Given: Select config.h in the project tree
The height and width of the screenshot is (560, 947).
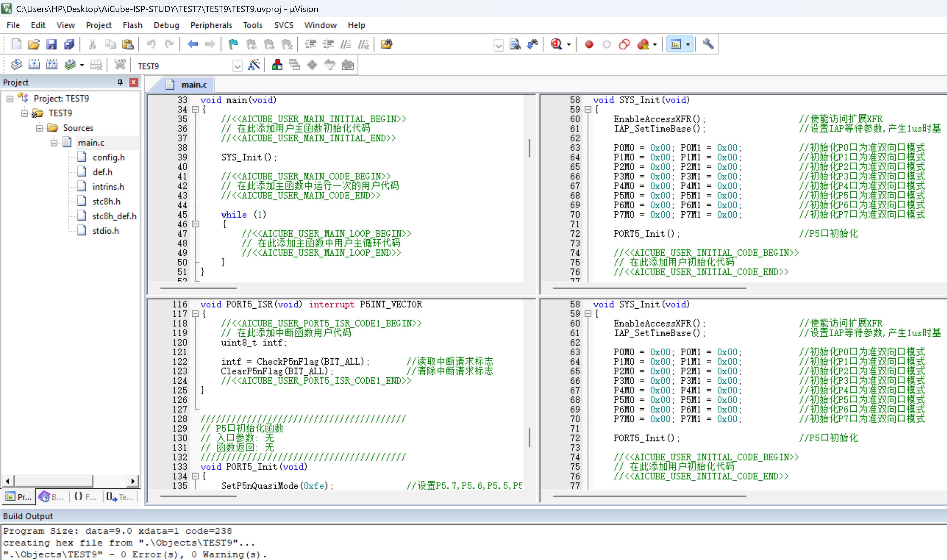Looking at the screenshot, I should 108,158.
